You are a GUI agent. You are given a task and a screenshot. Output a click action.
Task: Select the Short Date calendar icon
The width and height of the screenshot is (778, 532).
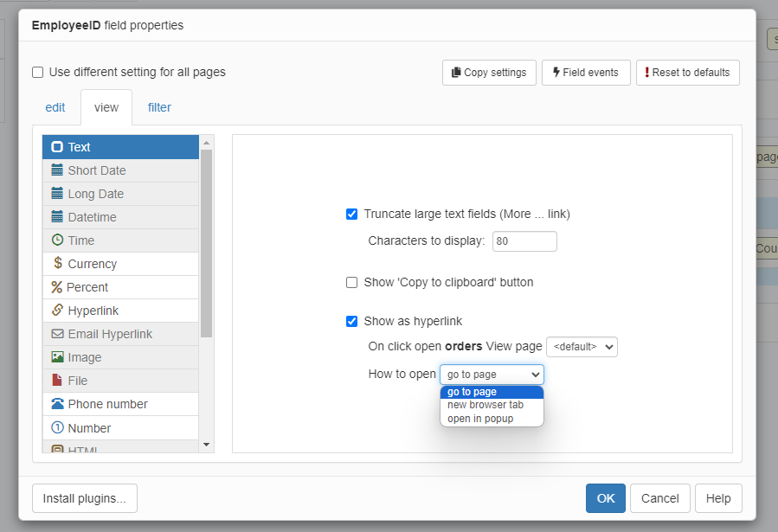coord(57,170)
